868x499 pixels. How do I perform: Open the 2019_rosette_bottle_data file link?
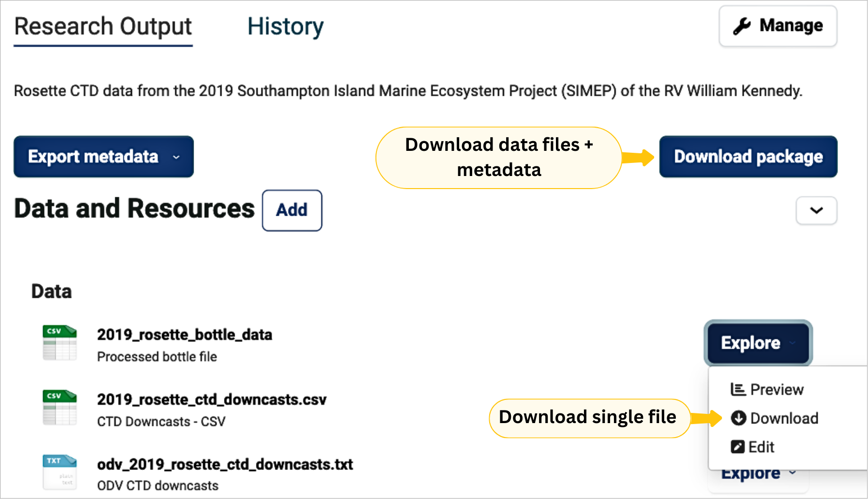tap(184, 335)
